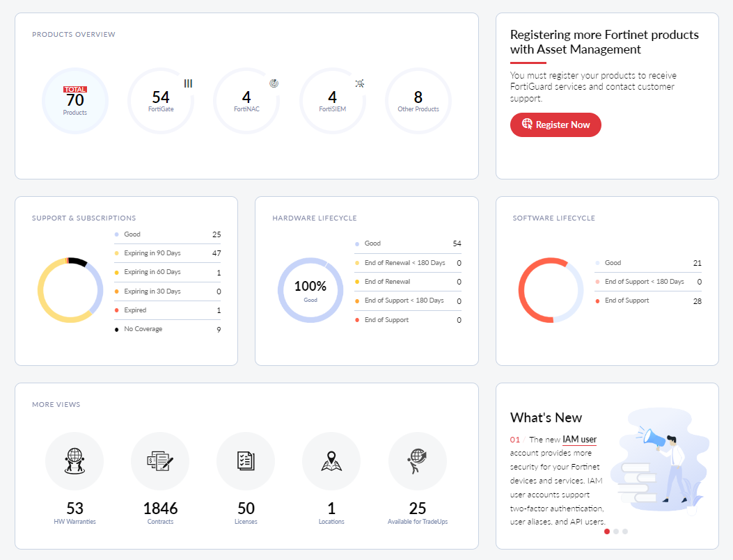Click the Total Products globe icon
The height and width of the screenshot is (560, 733).
[x=74, y=101]
